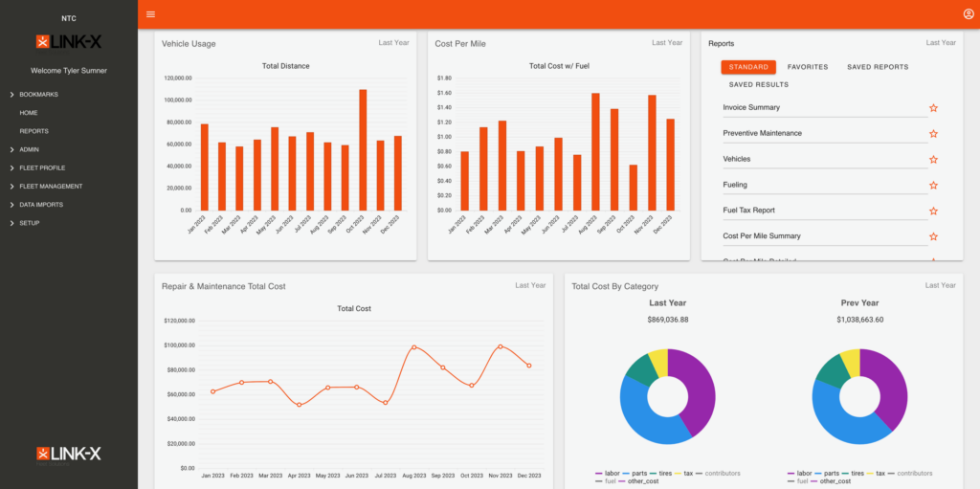The image size is (980, 489).
Task: Open the Saved Reports tab
Action: click(x=878, y=67)
